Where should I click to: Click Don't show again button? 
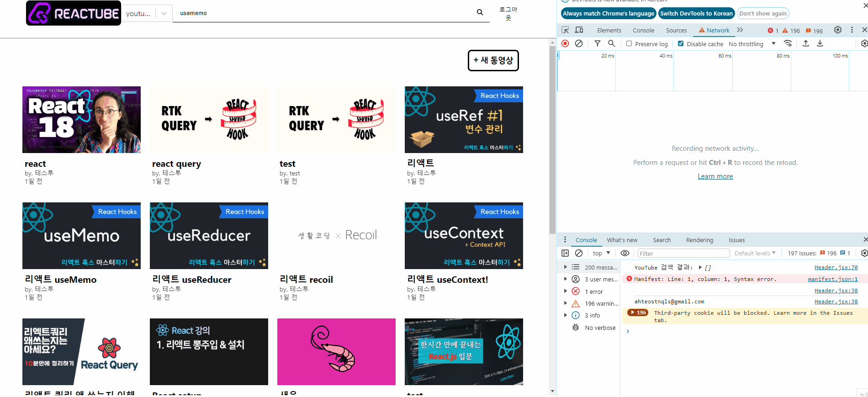[763, 14]
